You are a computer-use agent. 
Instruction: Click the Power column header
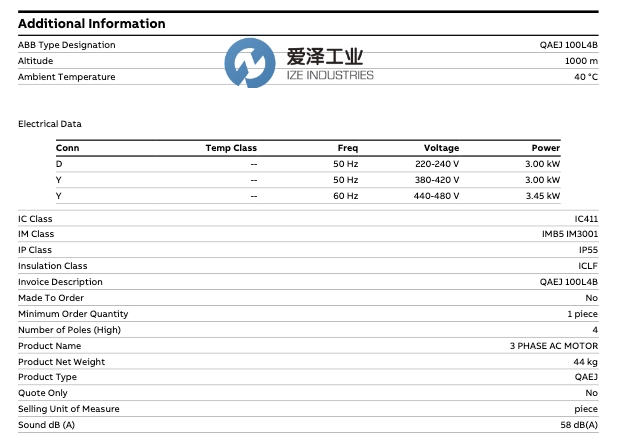point(545,148)
